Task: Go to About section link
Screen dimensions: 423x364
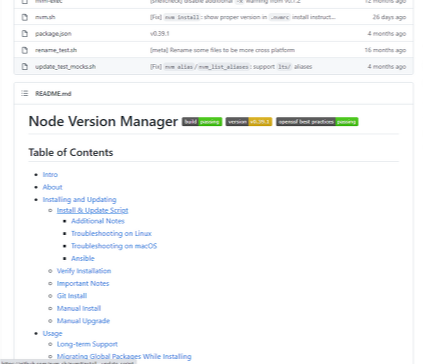Action: coord(52,187)
